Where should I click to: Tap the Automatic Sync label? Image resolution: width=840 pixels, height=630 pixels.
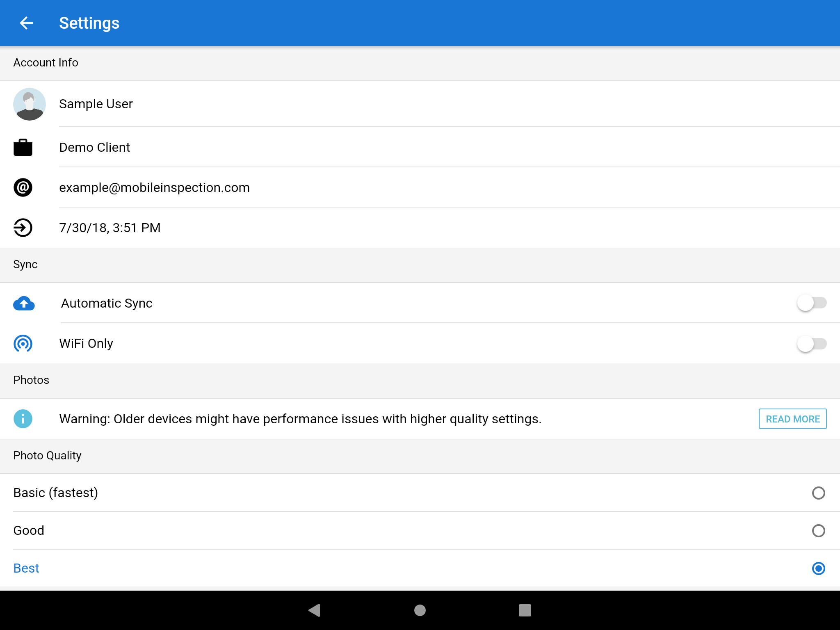(x=107, y=303)
